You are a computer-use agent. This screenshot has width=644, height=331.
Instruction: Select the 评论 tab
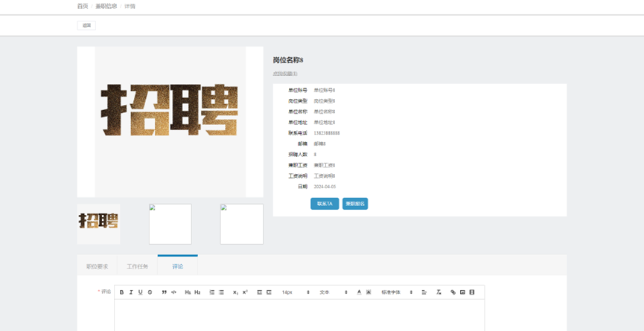(x=178, y=266)
